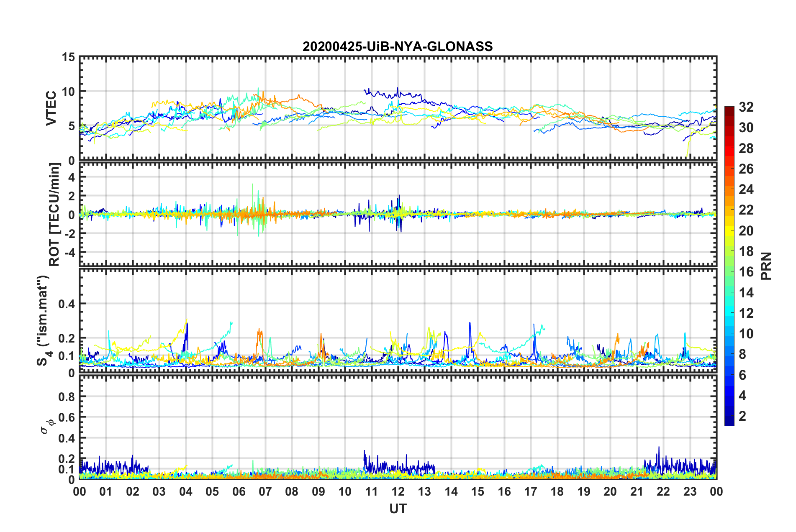This screenshot has height=532, width=796.
Task: Click the colorbar tick label 28
Action: coord(746,148)
